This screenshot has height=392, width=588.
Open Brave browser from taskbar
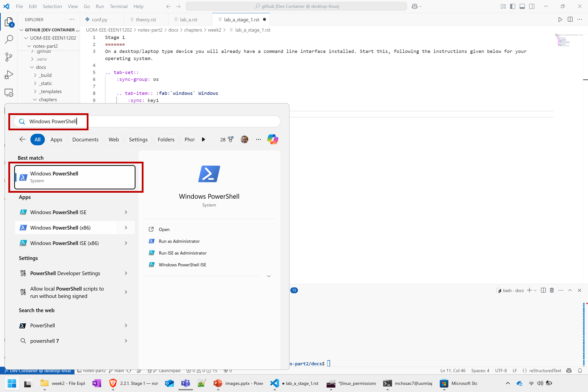113,383
